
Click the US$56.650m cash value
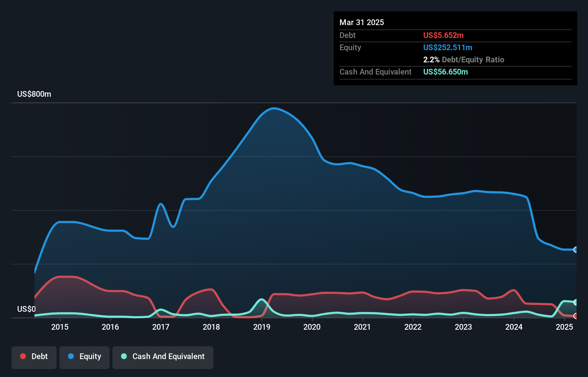pos(445,72)
